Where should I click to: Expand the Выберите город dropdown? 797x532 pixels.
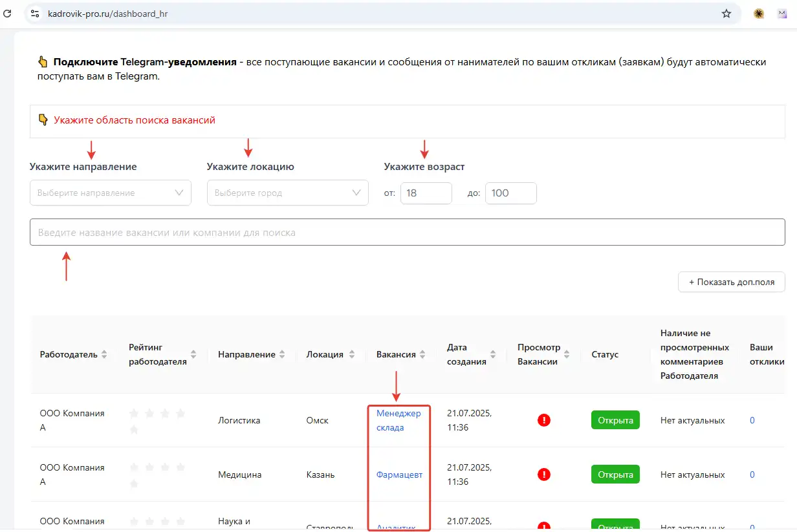[288, 193]
